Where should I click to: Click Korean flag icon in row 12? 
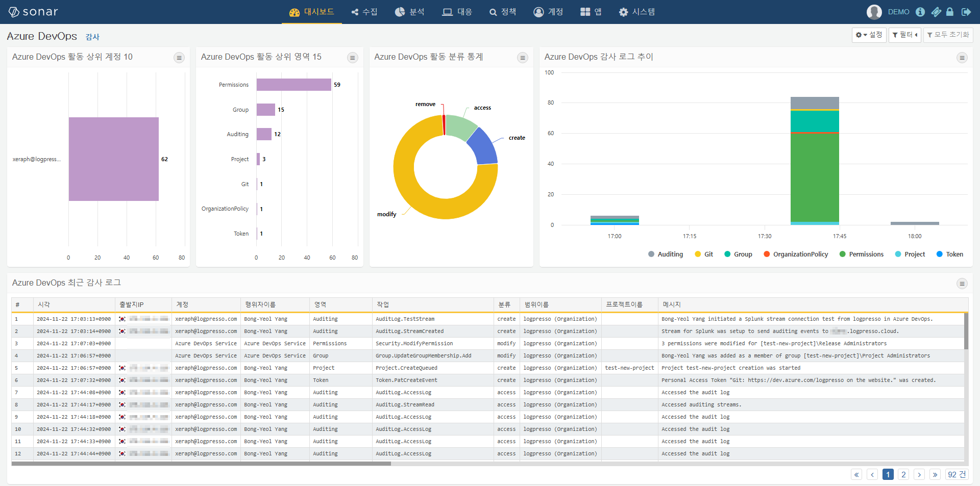pyautogui.click(x=122, y=453)
